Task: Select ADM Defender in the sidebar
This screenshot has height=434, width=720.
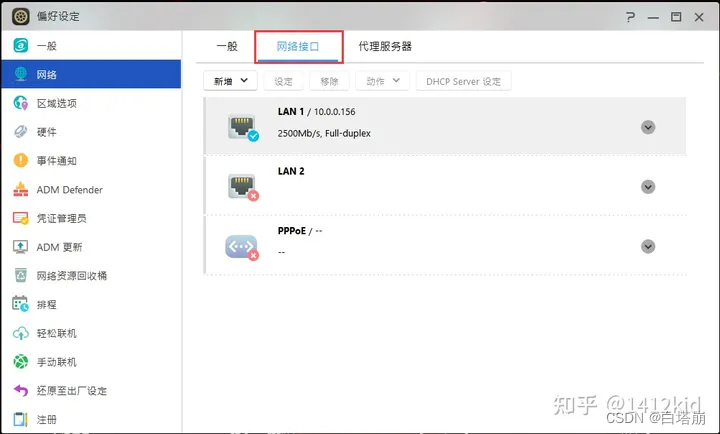Action: click(x=91, y=190)
